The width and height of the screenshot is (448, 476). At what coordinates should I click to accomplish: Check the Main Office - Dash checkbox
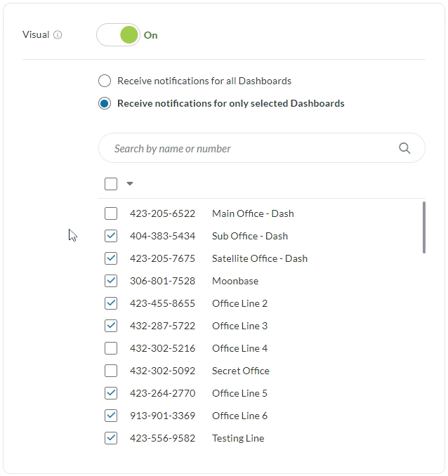(x=111, y=213)
